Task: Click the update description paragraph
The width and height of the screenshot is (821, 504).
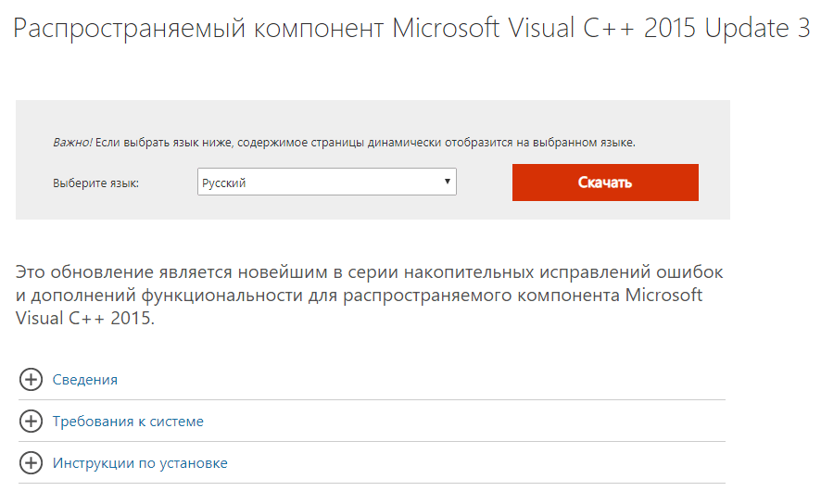Action: point(369,296)
